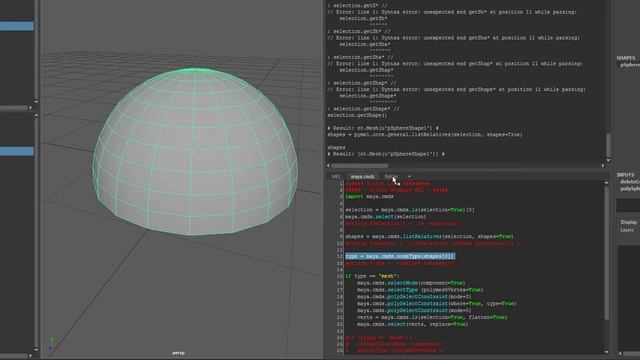The image size is (640, 360).
Task: Click left arrow of history horizontal scrollbar
Action: point(328,166)
